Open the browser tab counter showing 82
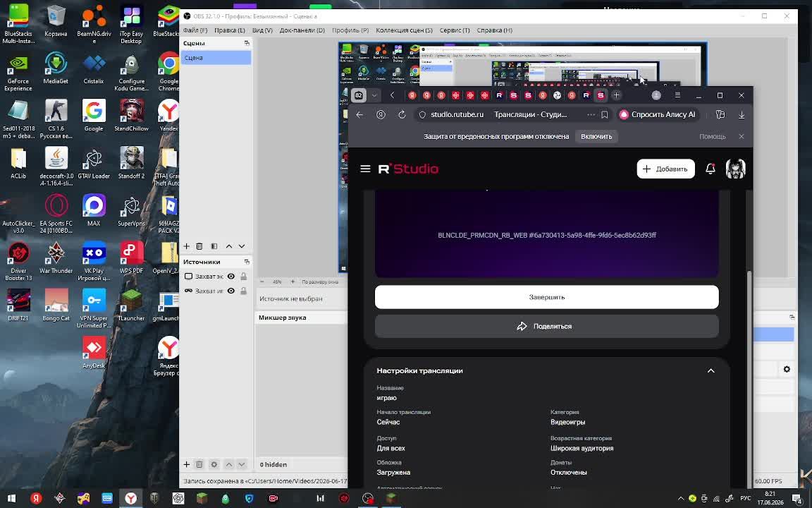 click(x=358, y=95)
